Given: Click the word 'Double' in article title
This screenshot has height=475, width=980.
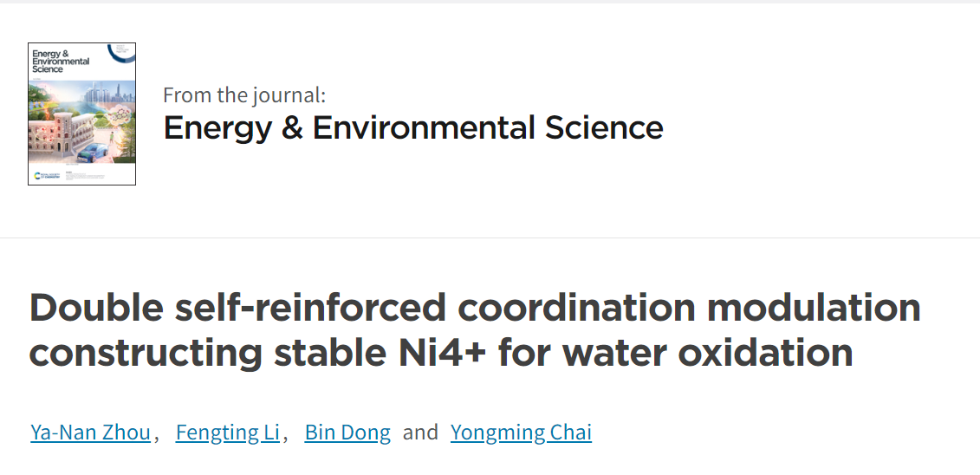Looking at the screenshot, I should click(97, 307).
